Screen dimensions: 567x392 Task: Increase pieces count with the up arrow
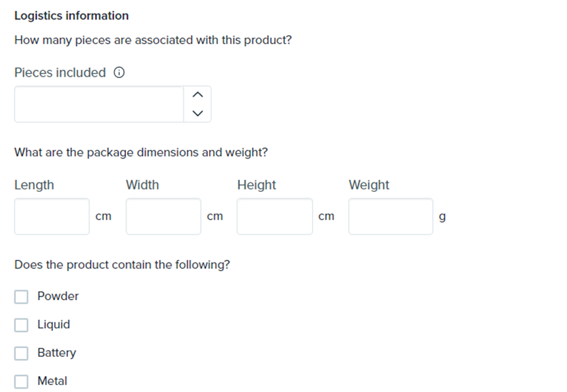point(198,95)
